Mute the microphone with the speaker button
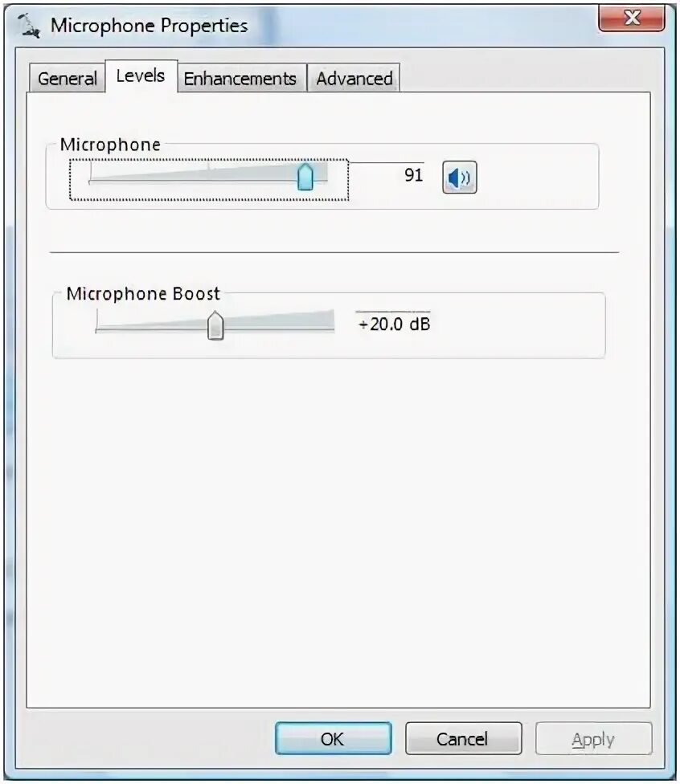 pyautogui.click(x=459, y=177)
